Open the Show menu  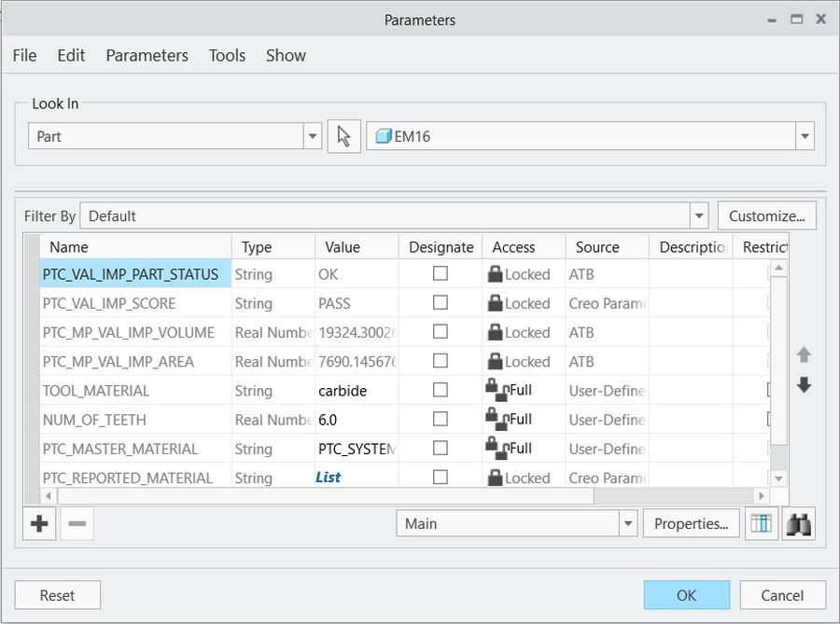[x=286, y=56]
